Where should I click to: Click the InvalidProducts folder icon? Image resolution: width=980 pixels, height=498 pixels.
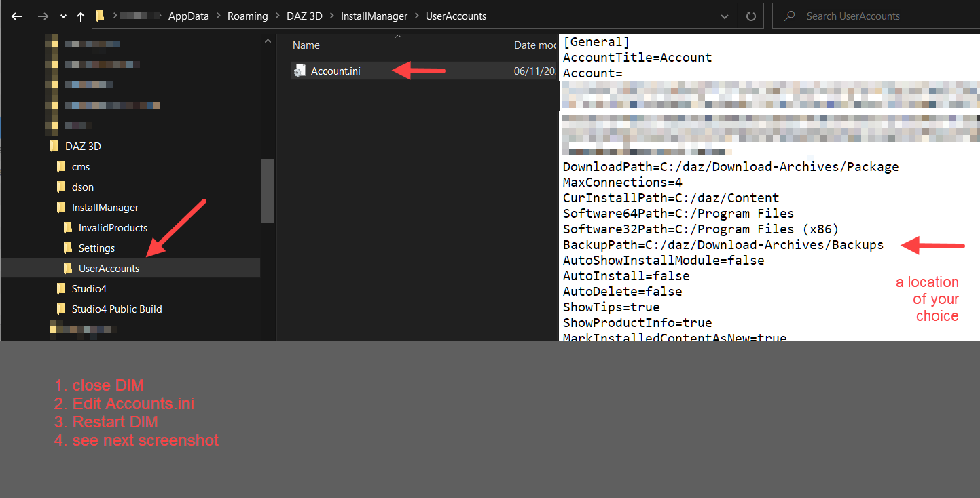point(68,227)
